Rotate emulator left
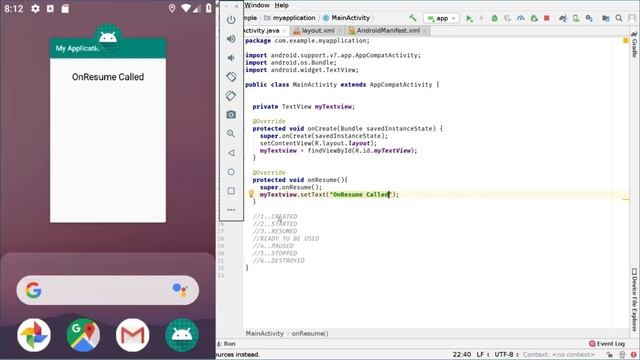 pos(231,76)
